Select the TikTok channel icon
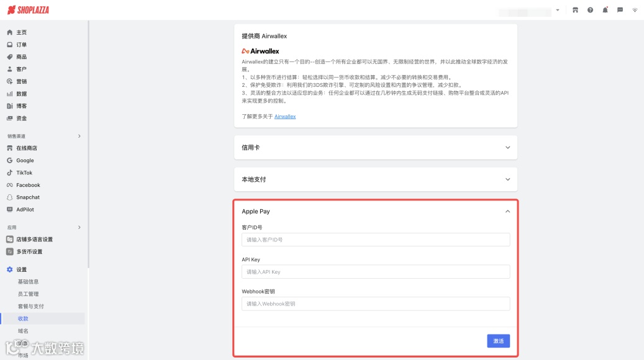The height and width of the screenshot is (360, 644). pyautogui.click(x=10, y=173)
